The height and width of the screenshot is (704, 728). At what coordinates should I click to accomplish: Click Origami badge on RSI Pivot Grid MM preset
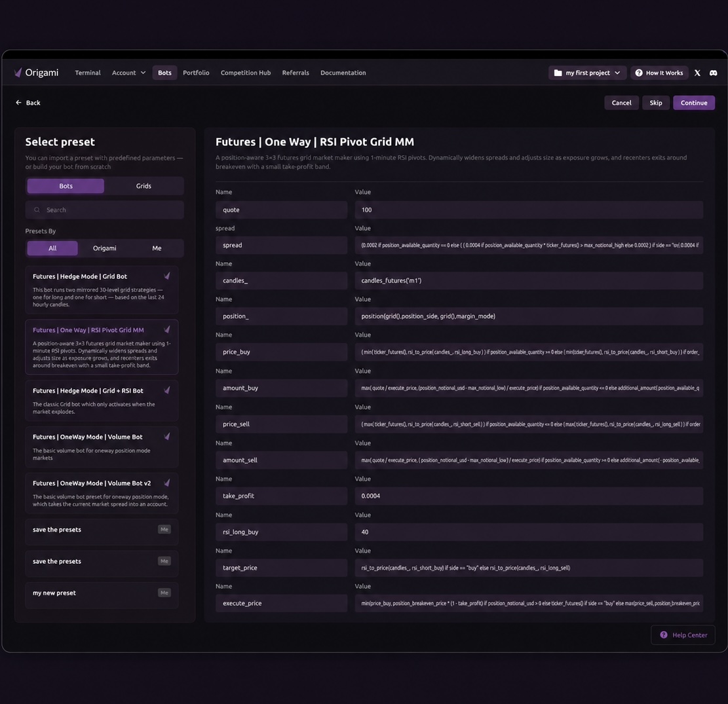click(167, 330)
